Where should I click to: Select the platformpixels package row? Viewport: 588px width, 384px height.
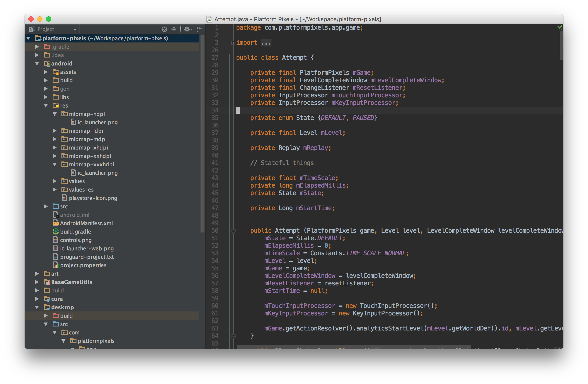pos(112,341)
